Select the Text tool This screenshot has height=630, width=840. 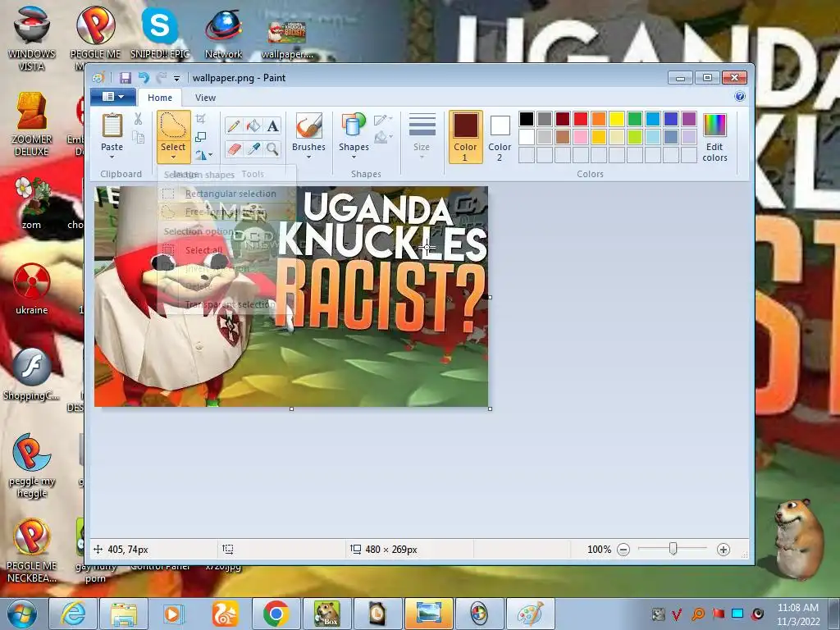click(x=272, y=126)
